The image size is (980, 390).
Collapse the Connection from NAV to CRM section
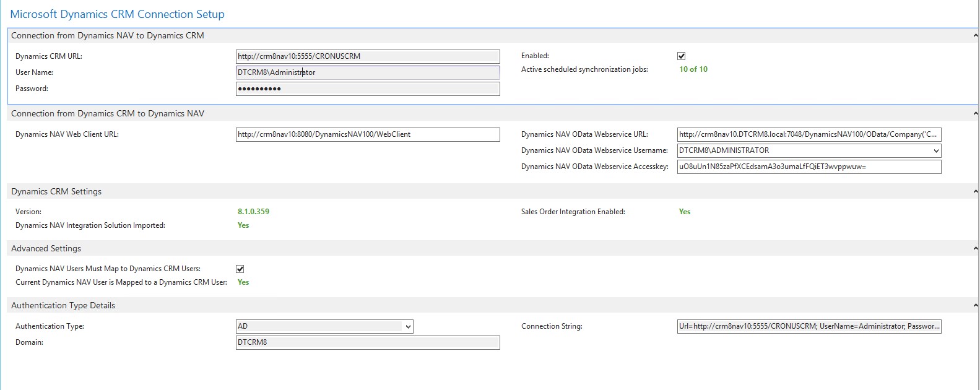[975, 36]
